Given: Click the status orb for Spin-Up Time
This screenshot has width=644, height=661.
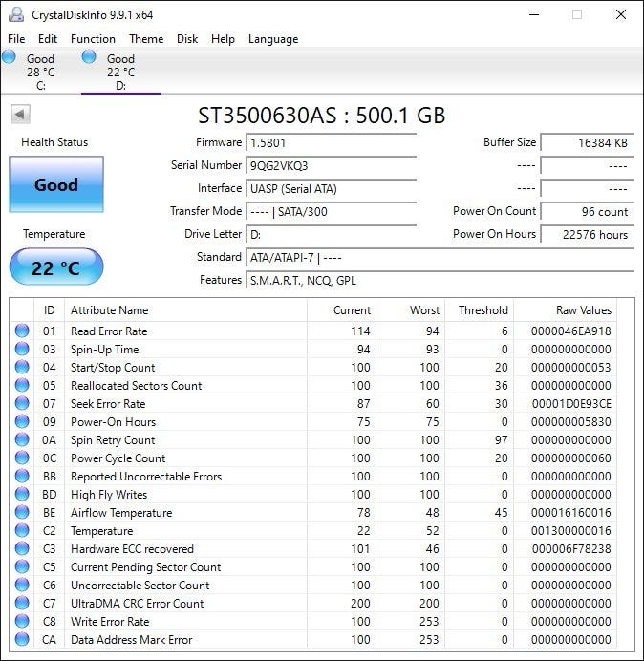Looking at the screenshot, I should 22,349.
